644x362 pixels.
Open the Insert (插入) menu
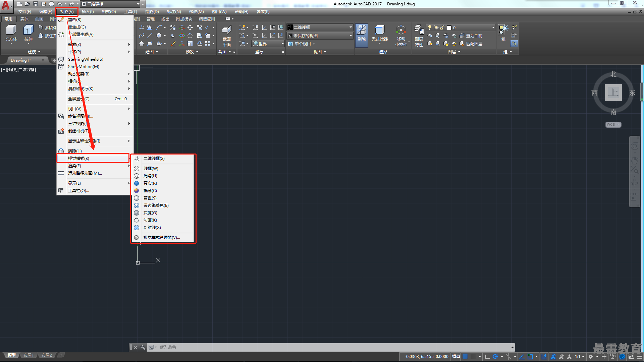click(x=88, y=12)
